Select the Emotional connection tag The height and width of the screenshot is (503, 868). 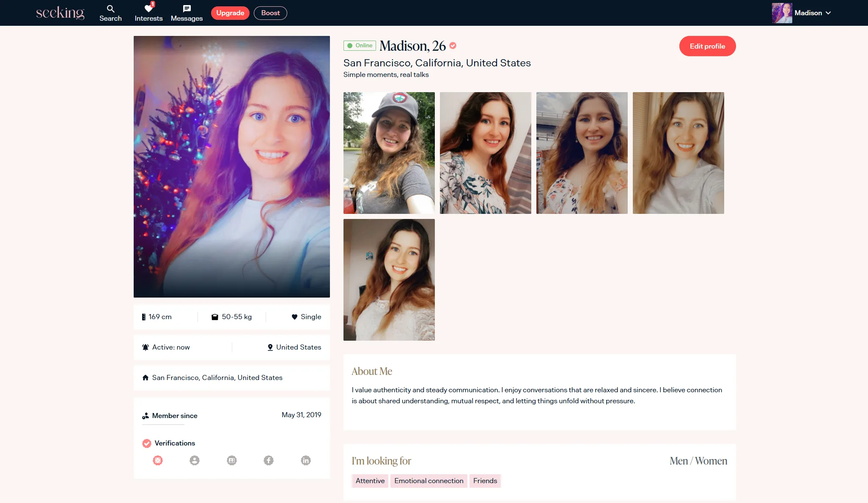[429, 481]
